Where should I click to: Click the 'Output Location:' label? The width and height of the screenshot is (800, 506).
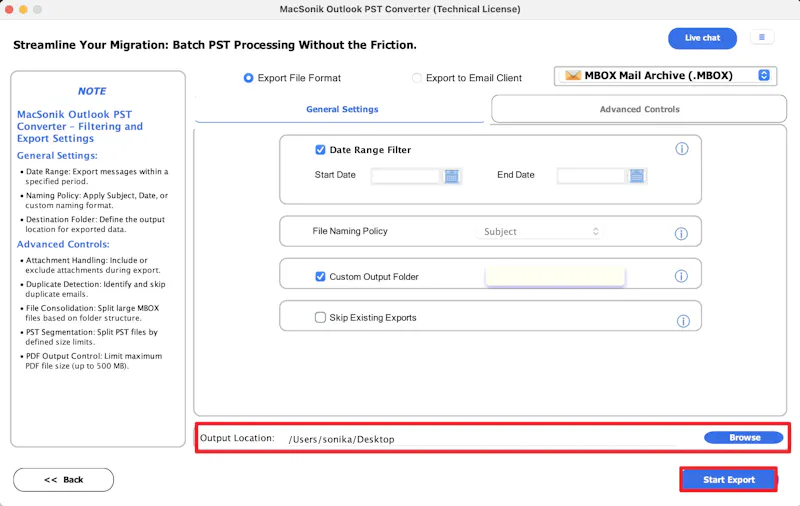237,438
